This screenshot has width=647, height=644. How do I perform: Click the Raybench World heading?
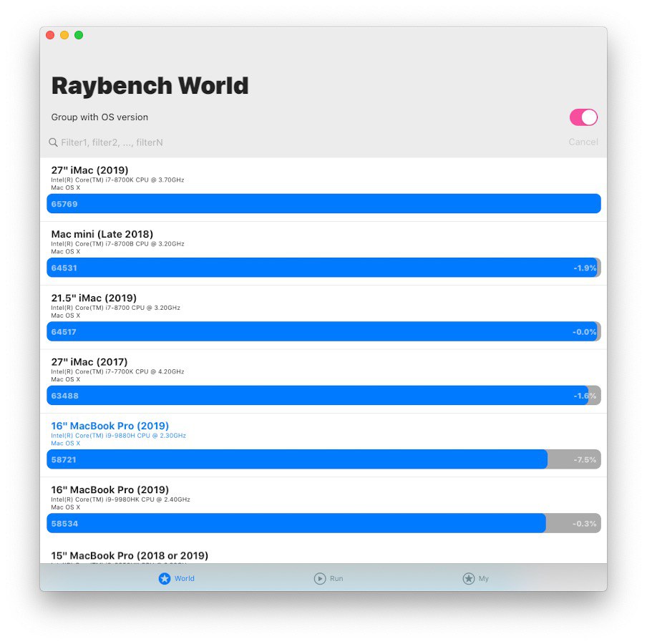pos(150,86)
